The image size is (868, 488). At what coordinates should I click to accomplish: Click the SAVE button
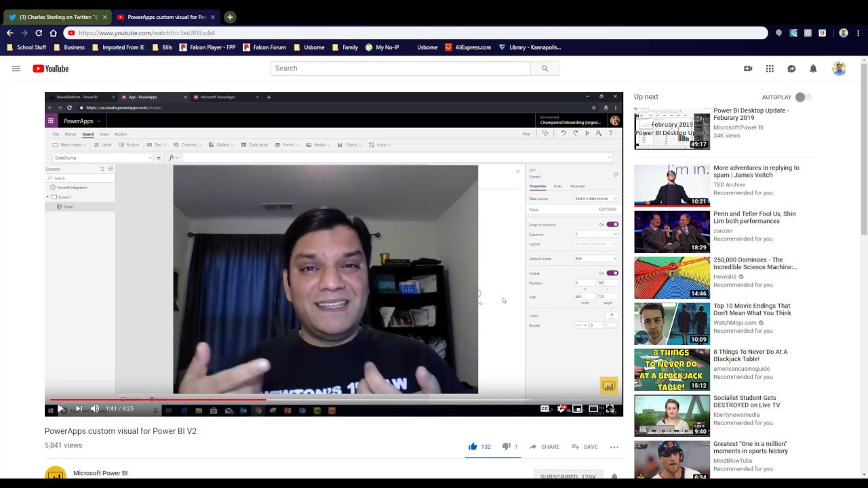585,447
